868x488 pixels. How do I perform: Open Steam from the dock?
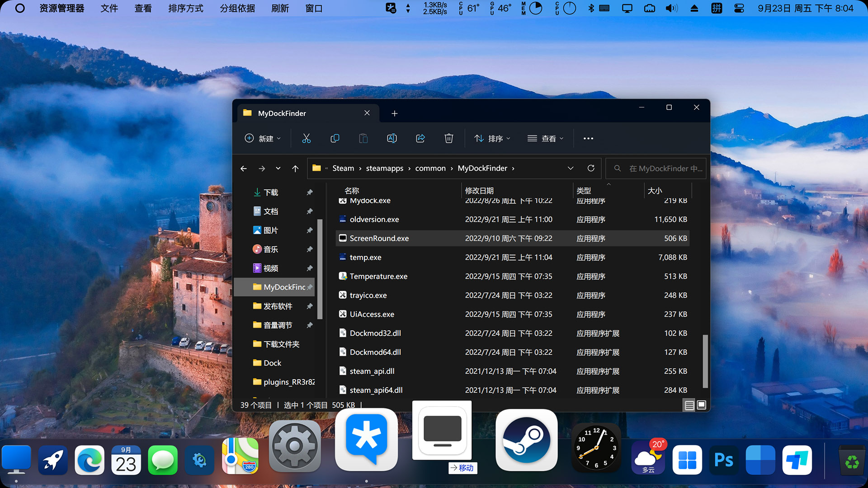pos(527,440)
